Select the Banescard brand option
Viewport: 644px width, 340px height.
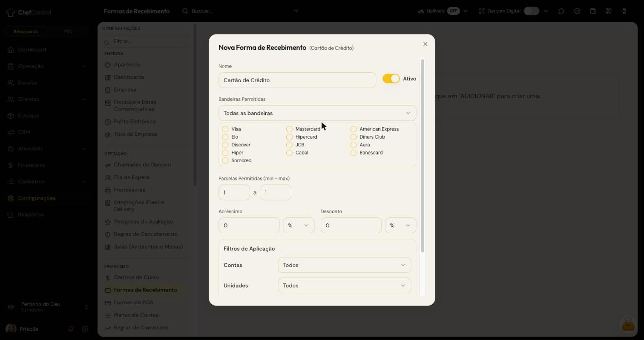click(353, 153)
